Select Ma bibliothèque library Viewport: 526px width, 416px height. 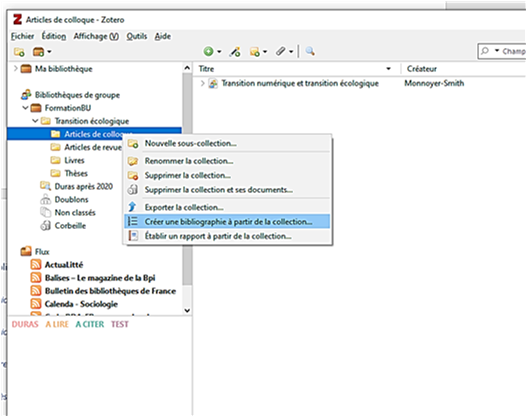[64, 69]
